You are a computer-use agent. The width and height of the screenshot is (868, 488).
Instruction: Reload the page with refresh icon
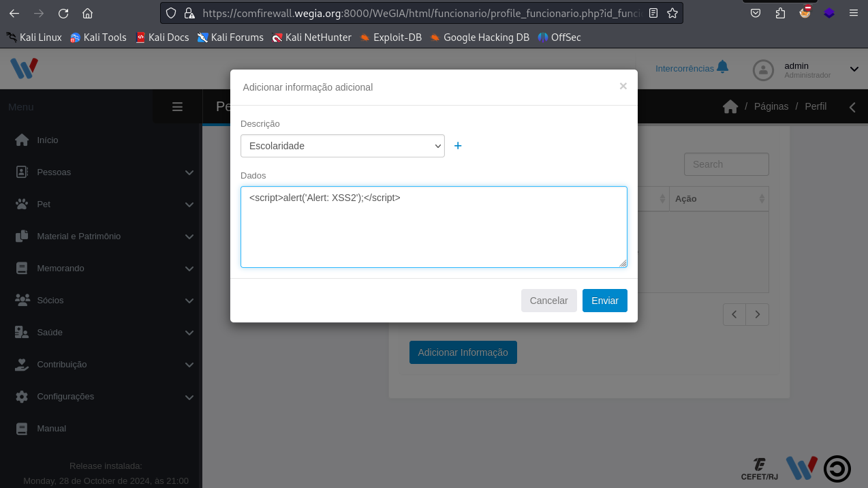pos(63,13)
